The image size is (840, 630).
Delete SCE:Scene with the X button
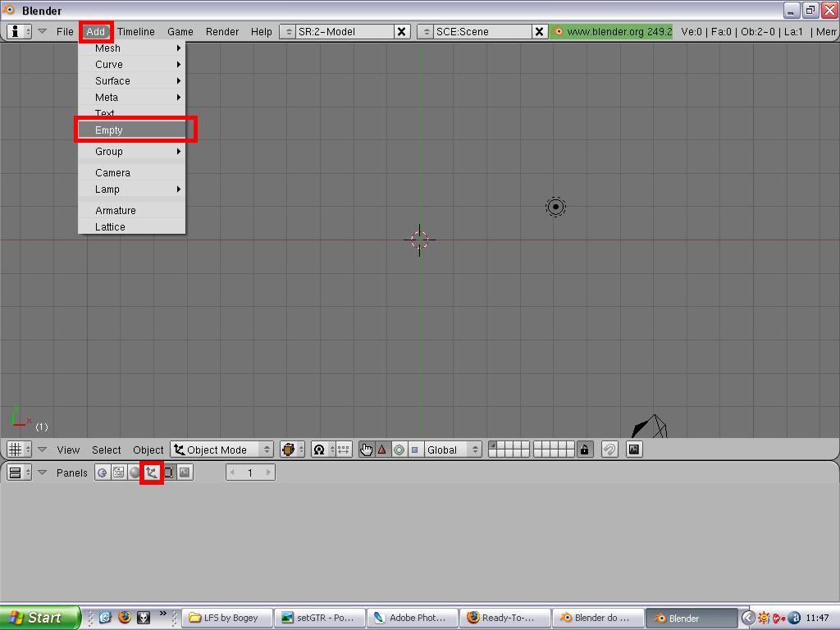(x=540, y=32)
